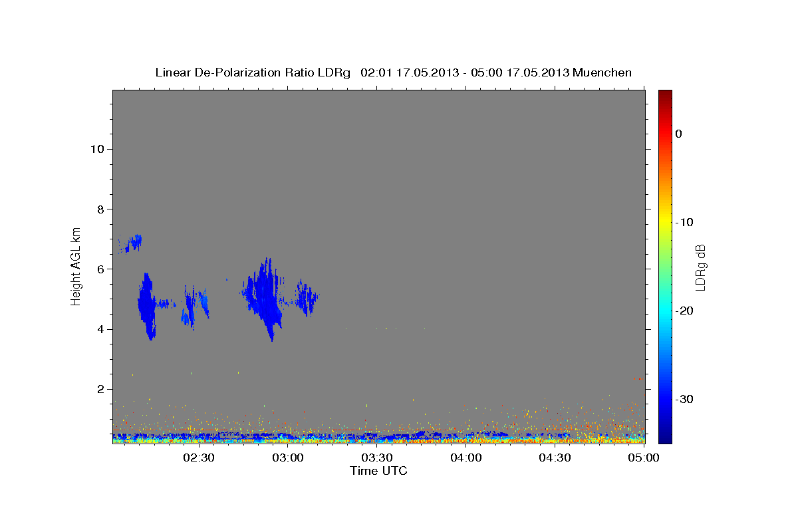Viewport: 798px width, 532px height.
Task: Select the 03:00 time tick label
Action: tap(289, 458)
